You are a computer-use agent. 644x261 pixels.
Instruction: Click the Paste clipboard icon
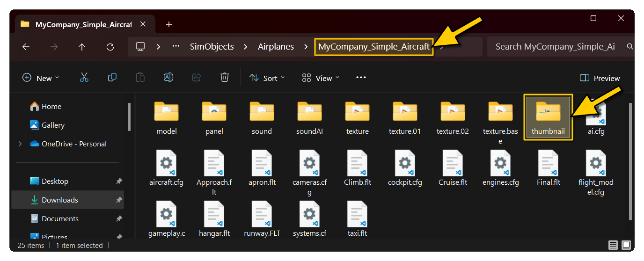point(140,78)
